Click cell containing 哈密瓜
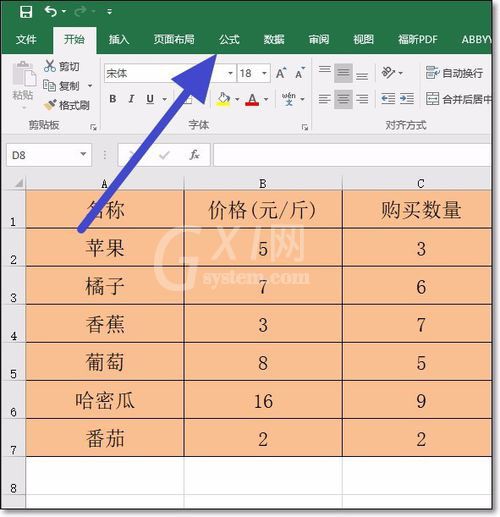This screenshot has width=500, height=517. (x=105, y=400)
